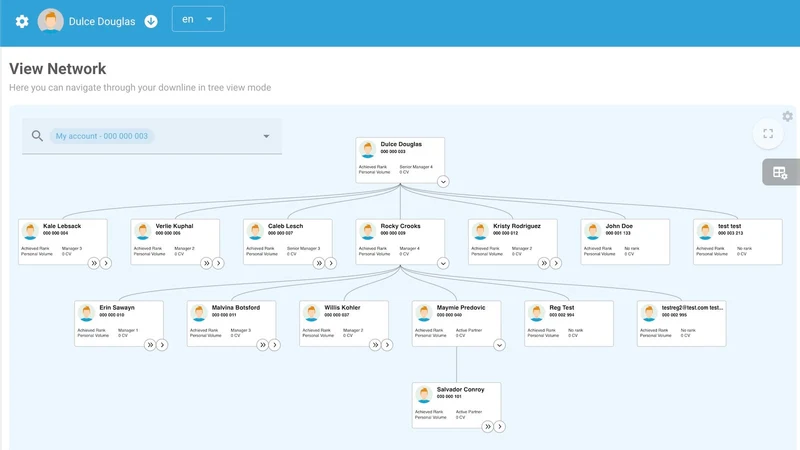This screenshot has width=800, height=450.
Task: Expand all under Salvador Conroy
Action: (487, 427)
